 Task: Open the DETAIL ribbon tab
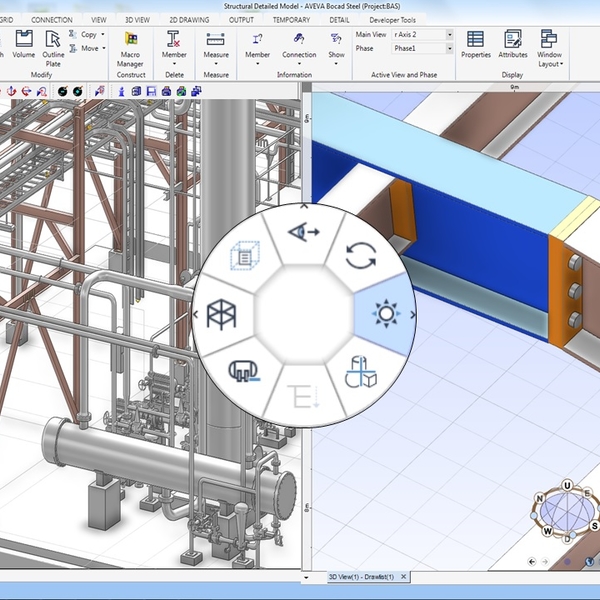(x=339, y=20)
